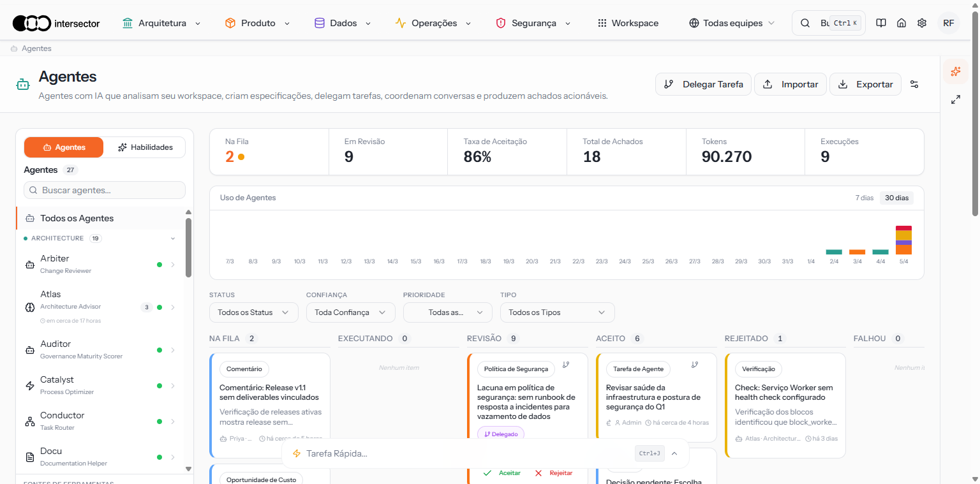
Task: Click the Taxa de Aceitação 86% stat
Action: coord(507,152)
